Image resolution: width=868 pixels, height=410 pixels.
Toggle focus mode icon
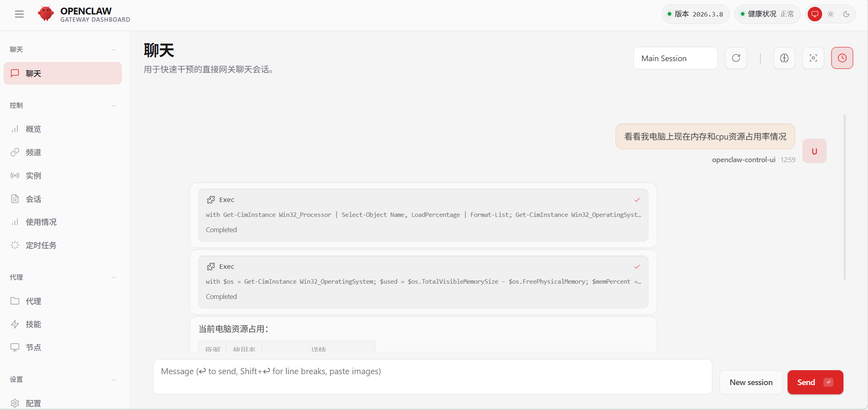[813, 58]
